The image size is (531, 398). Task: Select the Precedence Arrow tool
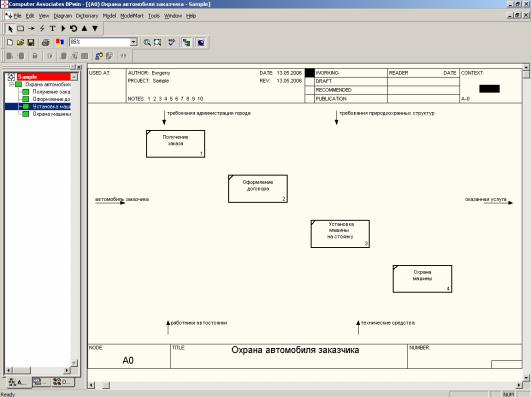tap(31, 29)
